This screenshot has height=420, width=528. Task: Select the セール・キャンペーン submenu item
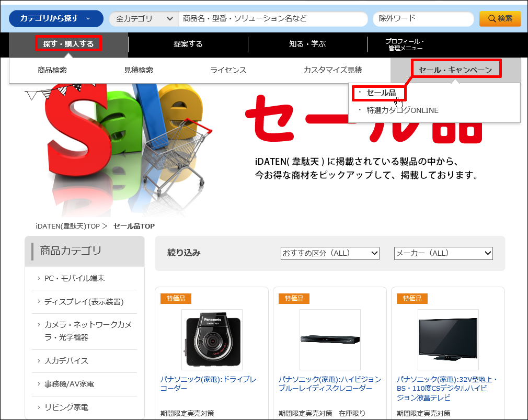455,70
